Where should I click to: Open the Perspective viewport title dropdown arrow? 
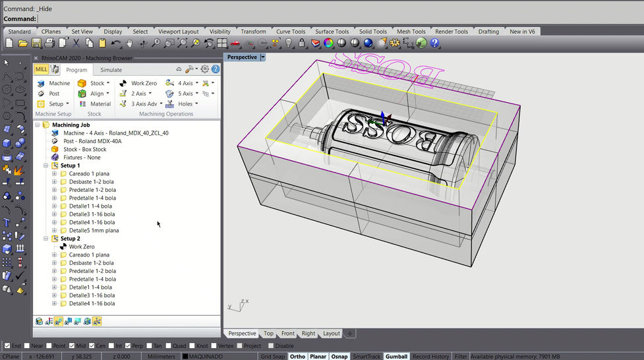[x=262, y=57]
